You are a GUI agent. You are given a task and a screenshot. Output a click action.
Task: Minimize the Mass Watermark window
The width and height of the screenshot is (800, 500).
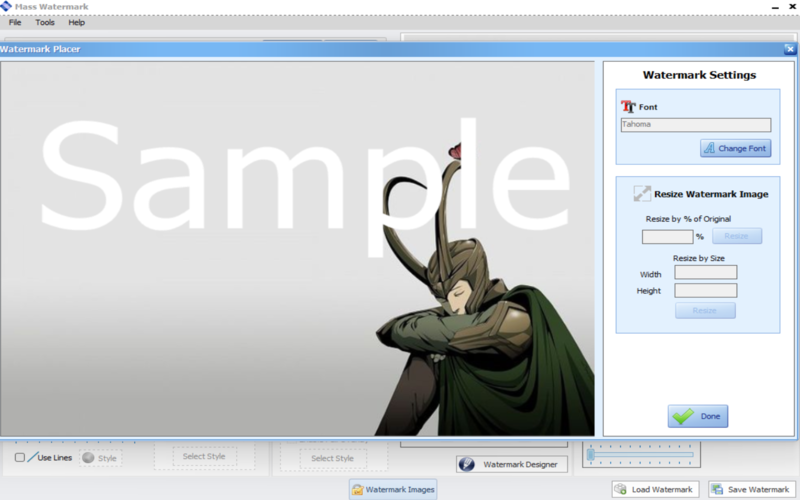pos(775,7)
